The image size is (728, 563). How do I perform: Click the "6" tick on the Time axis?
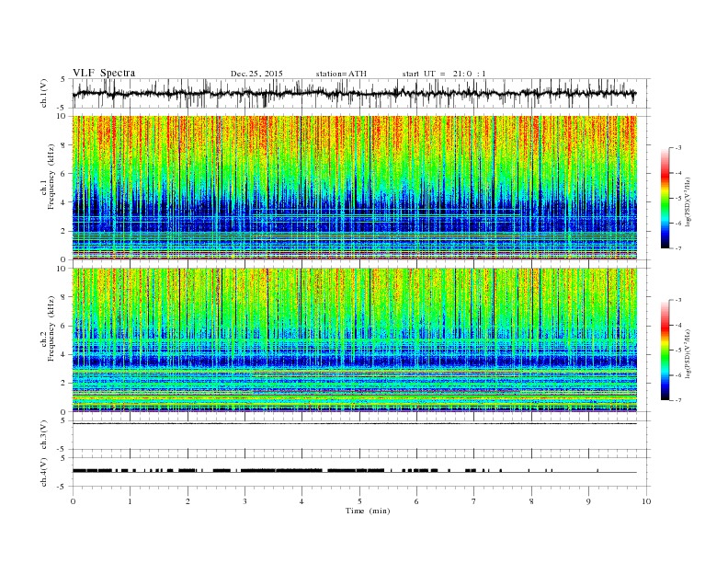[416, 501]
